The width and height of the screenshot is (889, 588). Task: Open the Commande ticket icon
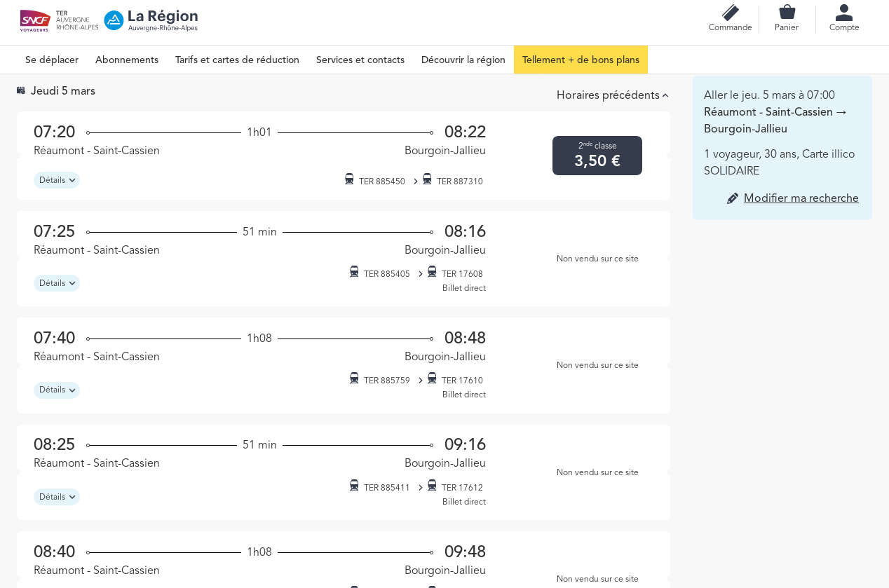[730, 13]
